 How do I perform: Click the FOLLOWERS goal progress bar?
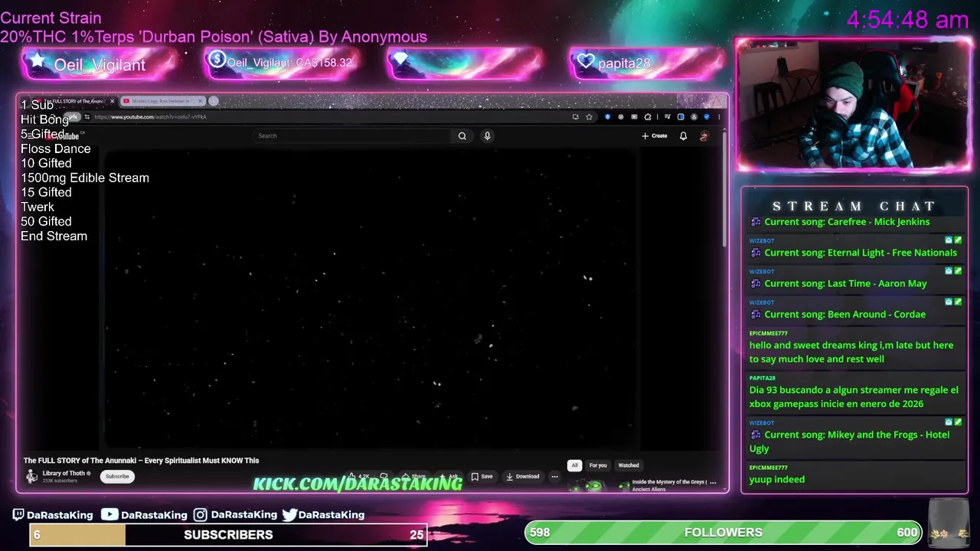coord(724,533)
